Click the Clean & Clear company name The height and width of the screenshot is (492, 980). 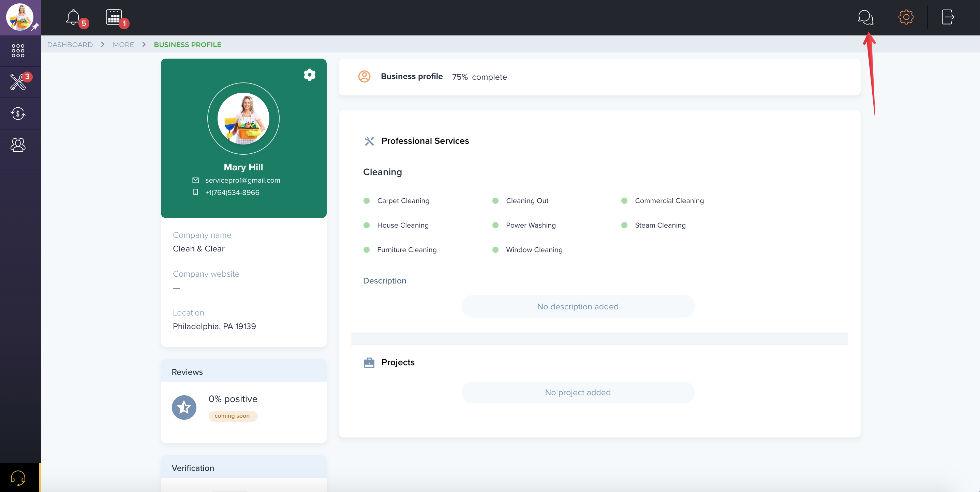click(198, 249)
